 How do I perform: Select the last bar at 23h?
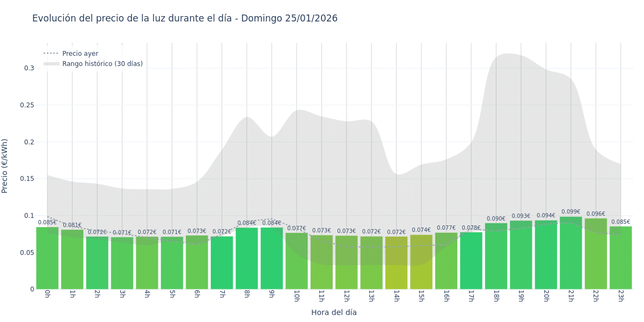pyautogui.click(x=620, y=258)
